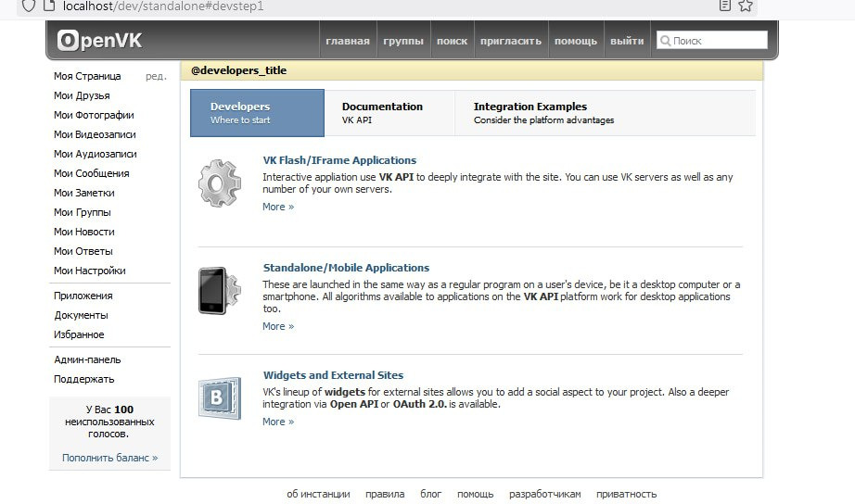Image resolution: width=855 pixels, height=504 pixels.
Task: Open the VK Flash/IFrame Applications heading link
Action: click(339, 160)
